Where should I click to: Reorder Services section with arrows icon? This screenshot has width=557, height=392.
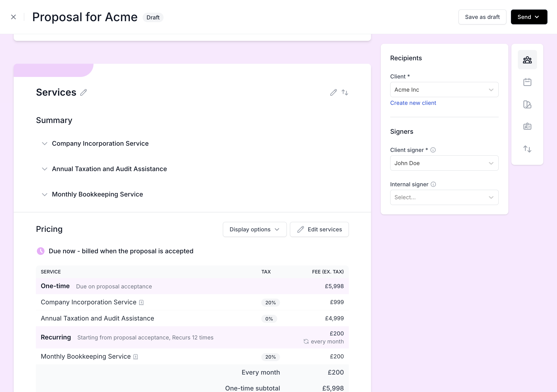click(345, 92)
